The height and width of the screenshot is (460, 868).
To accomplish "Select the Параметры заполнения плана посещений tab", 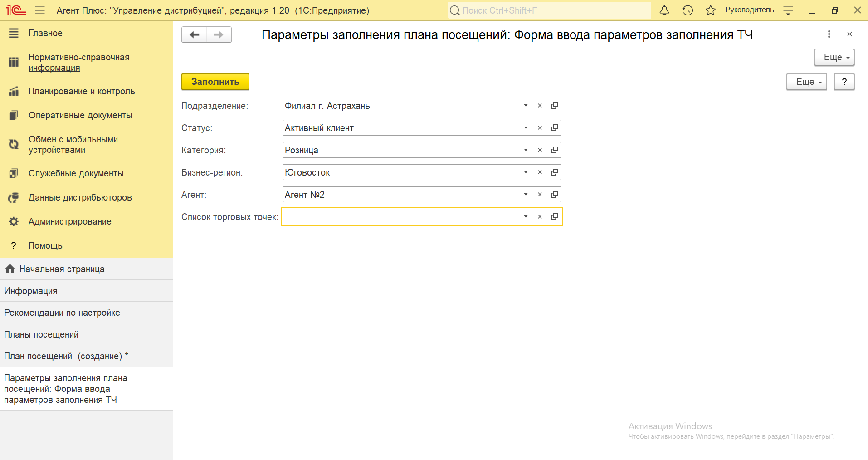I will point(86,389).
